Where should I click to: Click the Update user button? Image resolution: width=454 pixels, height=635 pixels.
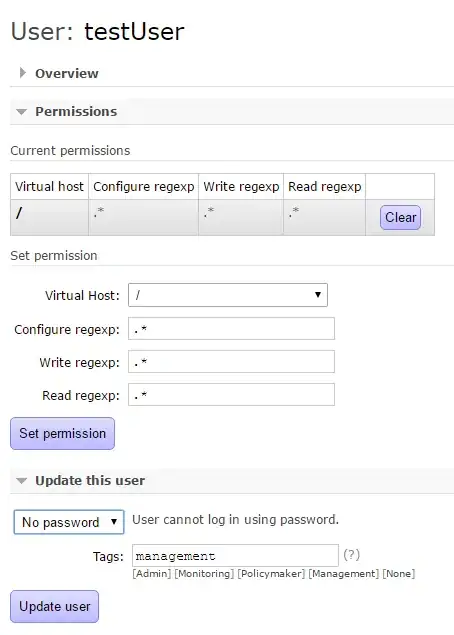(x=54, y=606)
